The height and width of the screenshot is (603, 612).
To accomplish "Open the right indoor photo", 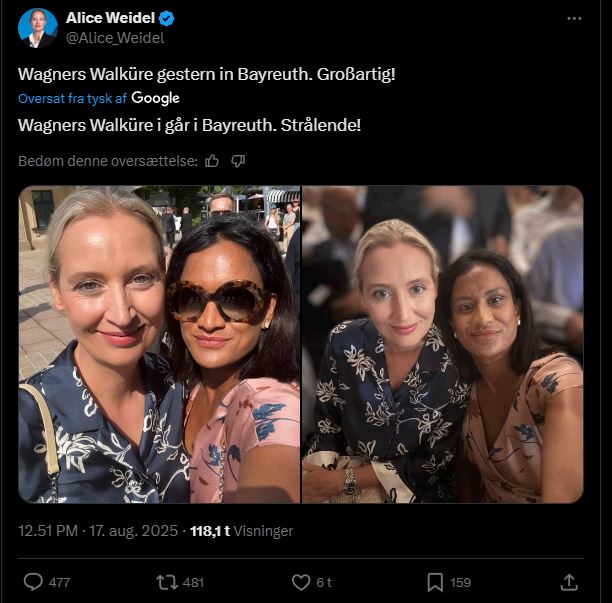I will (x=442, y=344).
